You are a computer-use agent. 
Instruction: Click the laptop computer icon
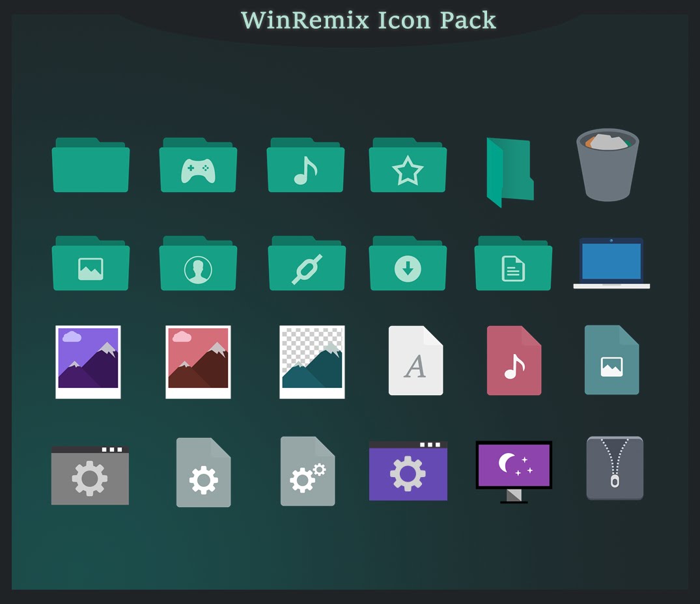click(610, 262)
